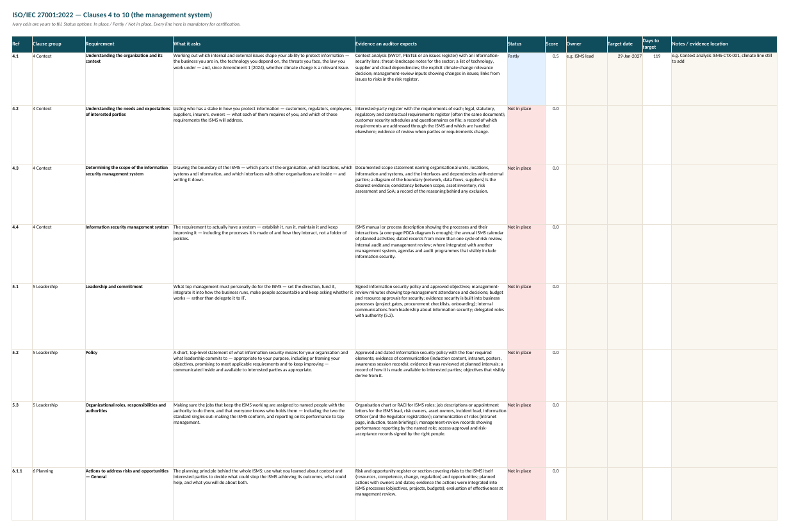The height and width of the screenshot is (532, 789).
Task: Click the 'Status' column header
Action: click(x=526, y=44)
